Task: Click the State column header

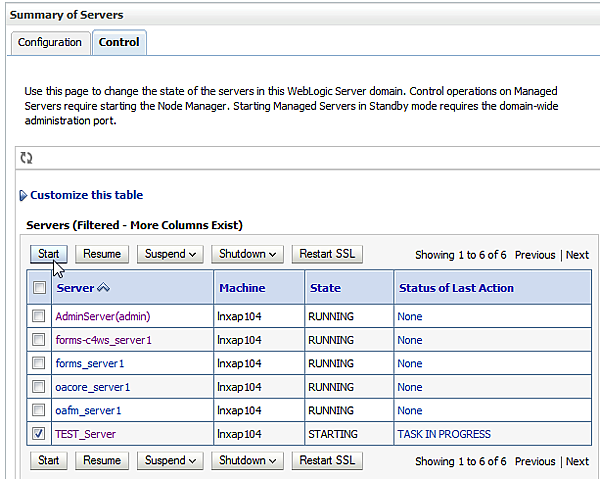Action: pos(325,288)
